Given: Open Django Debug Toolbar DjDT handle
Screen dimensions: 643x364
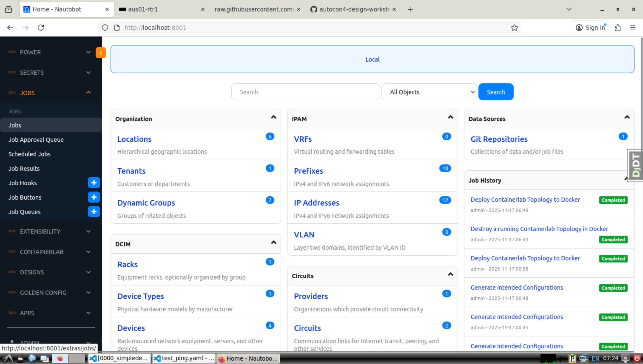Looking at the screenshot, I should point(635,165).
